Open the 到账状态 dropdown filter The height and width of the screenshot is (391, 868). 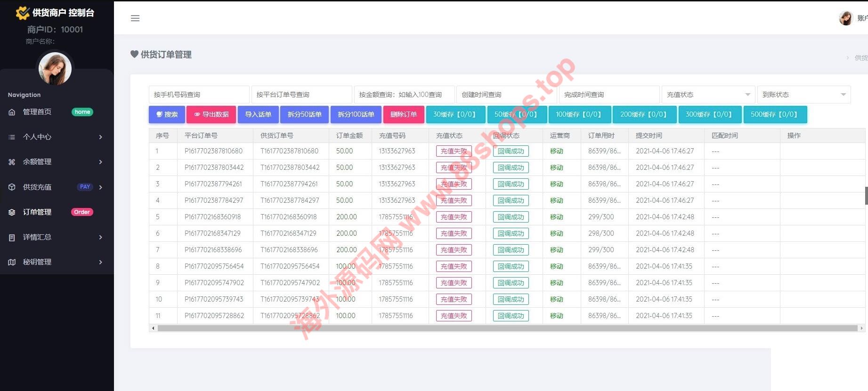(x=803, y=95)
